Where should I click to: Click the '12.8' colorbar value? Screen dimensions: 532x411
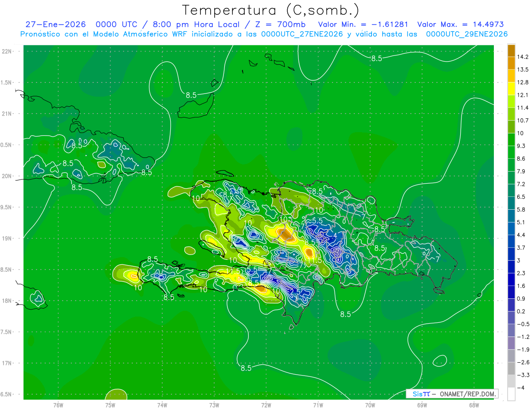tap(523, 82)
